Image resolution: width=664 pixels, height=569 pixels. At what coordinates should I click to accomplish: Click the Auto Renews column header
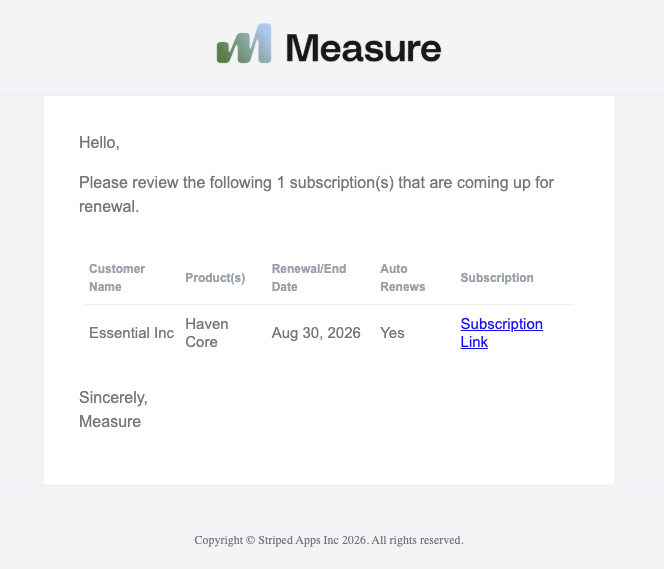(402, 278)
